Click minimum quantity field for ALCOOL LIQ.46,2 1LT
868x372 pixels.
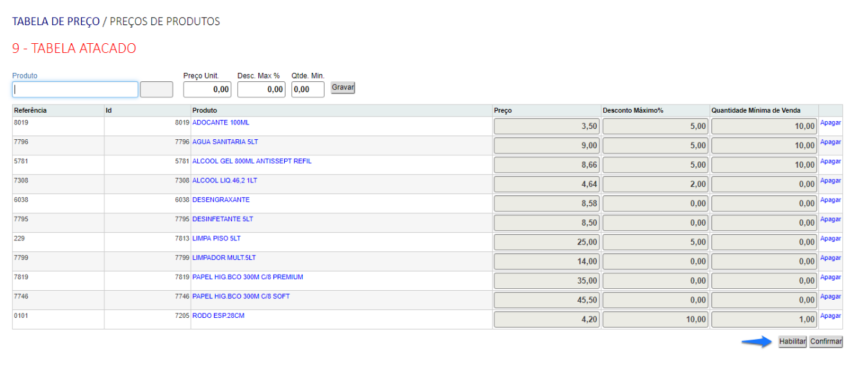(764, 184)
